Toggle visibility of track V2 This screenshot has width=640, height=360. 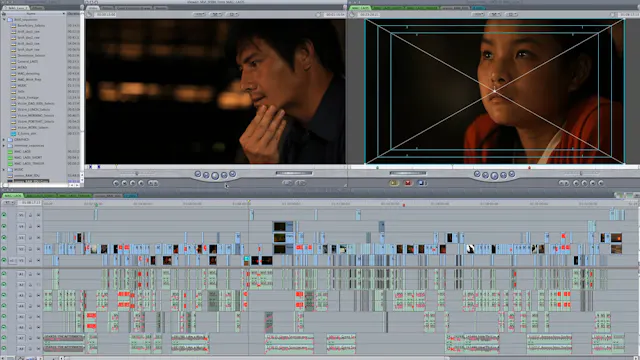tap(4, 249)
